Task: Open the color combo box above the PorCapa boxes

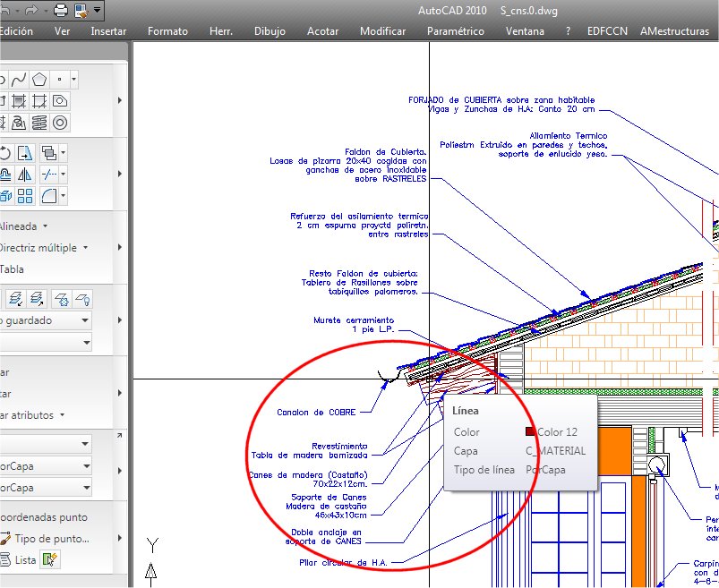Action: [46, 444]
